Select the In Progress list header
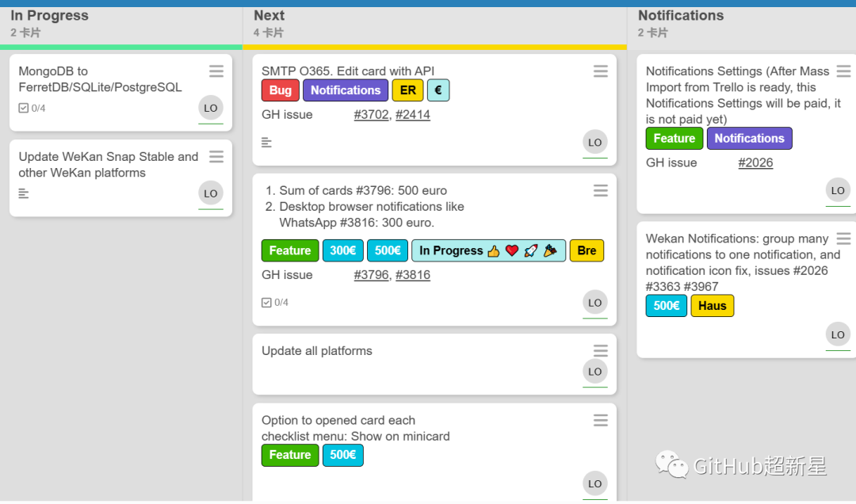856x504 pixels. click(x=49, y=15)
